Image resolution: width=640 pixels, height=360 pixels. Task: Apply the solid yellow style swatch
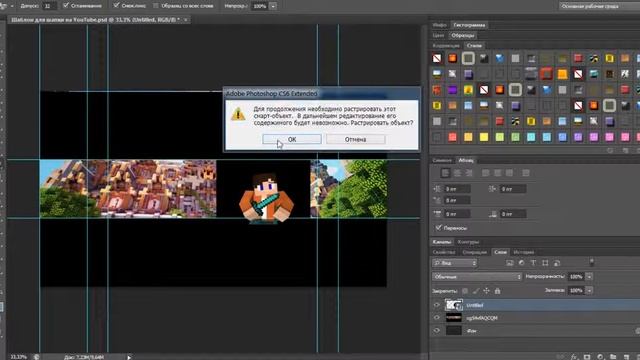coord(484,137)
